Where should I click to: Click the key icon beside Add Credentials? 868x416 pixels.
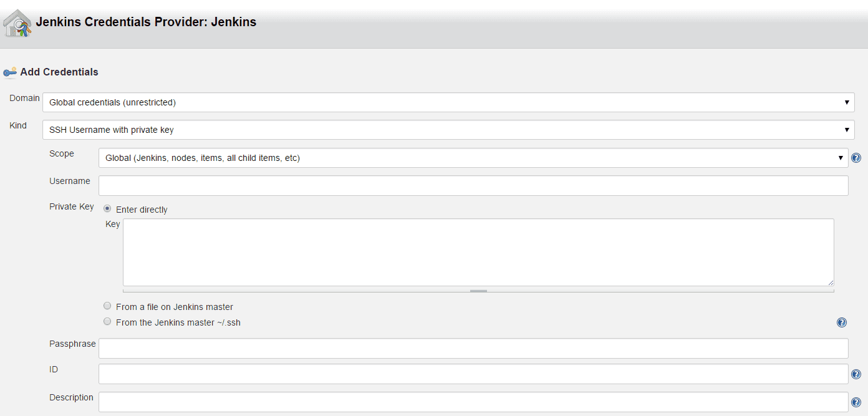10,72
